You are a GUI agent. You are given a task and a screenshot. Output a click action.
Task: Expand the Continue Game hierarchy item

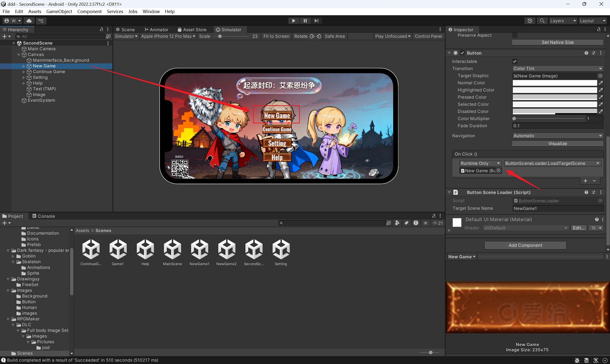click(24, 72)
